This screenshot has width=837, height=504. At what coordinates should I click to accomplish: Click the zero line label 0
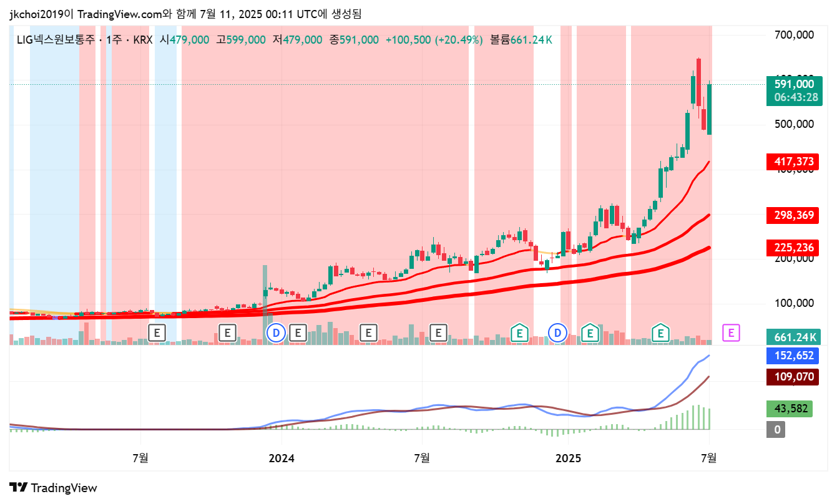point(776,430)
